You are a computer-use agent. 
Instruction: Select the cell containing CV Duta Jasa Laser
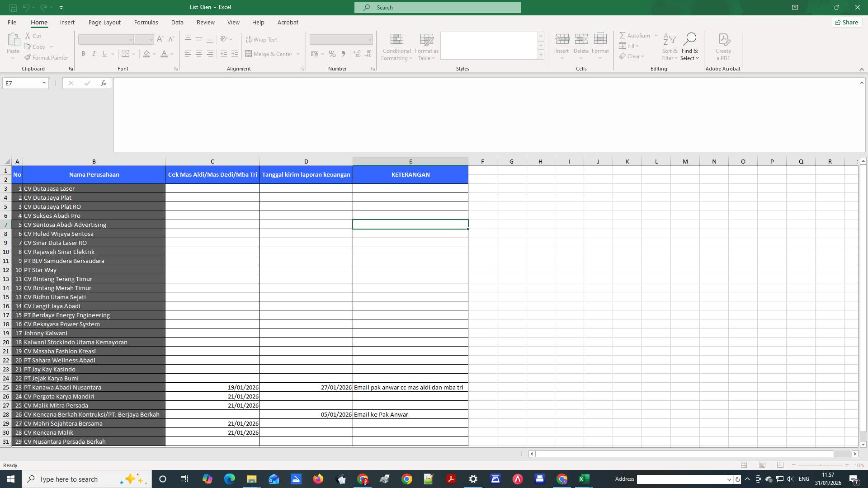click(94, 188)
